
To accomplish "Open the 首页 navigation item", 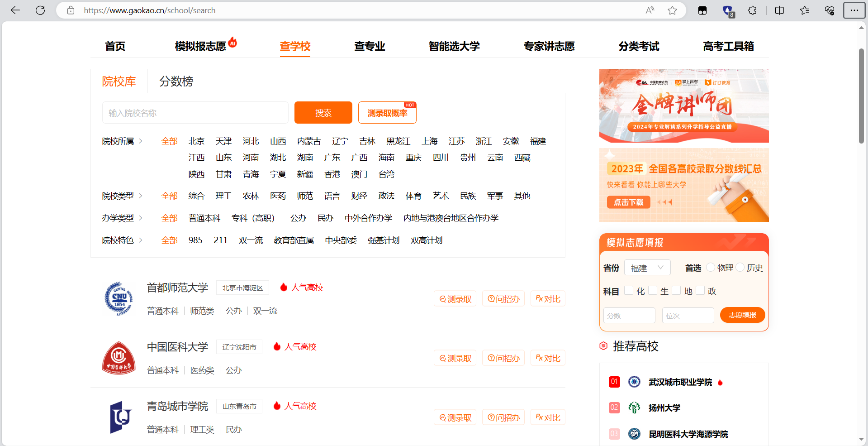I will click(x=115, y=46).
